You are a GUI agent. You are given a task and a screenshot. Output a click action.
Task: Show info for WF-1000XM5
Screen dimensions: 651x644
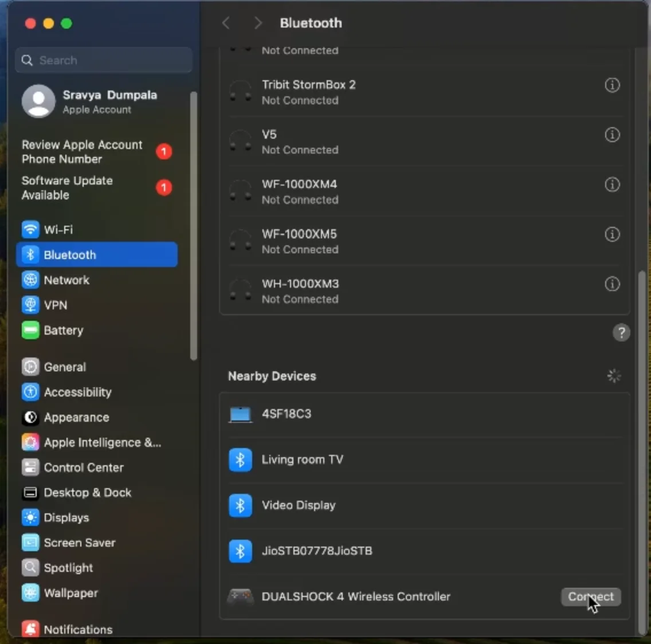click(x=612, y=234)
